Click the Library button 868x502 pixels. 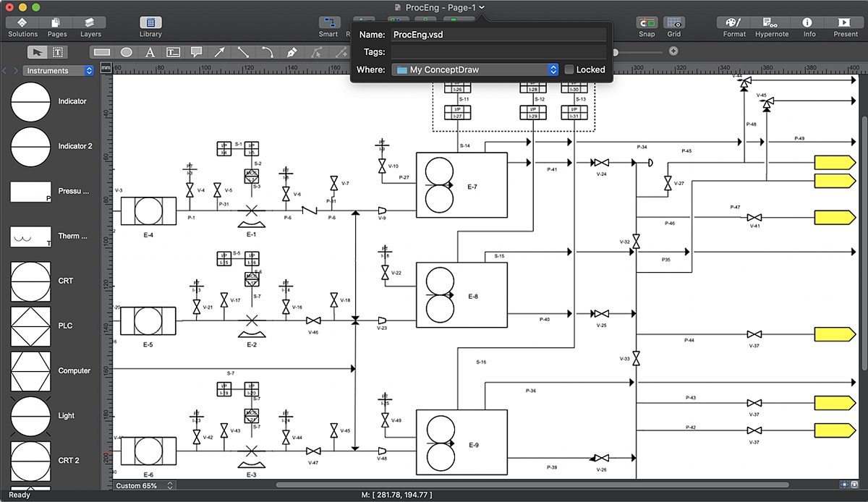coord(150,24)
